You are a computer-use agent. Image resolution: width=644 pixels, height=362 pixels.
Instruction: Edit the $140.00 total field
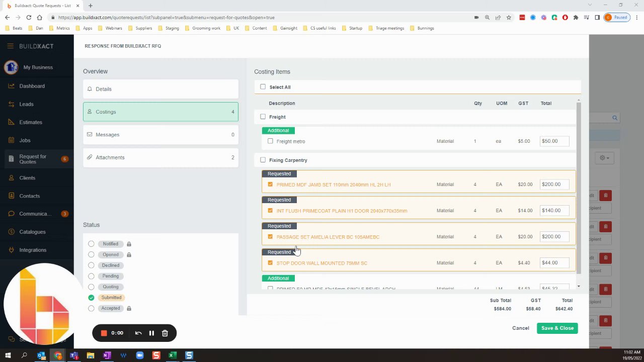[554, 211]
